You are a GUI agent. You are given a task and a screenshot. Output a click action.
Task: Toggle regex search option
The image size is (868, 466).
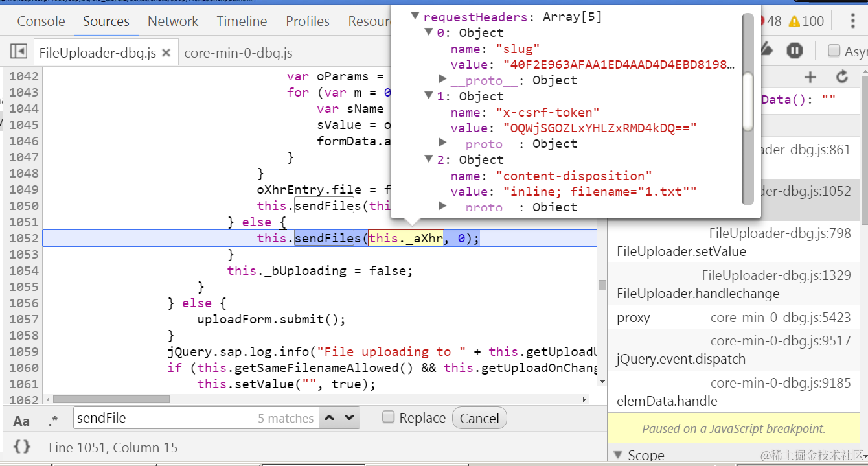(52, 421)
